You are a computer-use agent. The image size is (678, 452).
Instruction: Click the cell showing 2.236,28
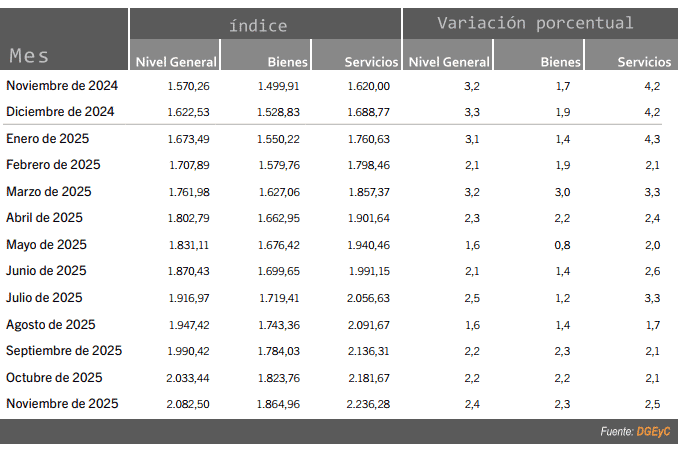pos(368,404)
